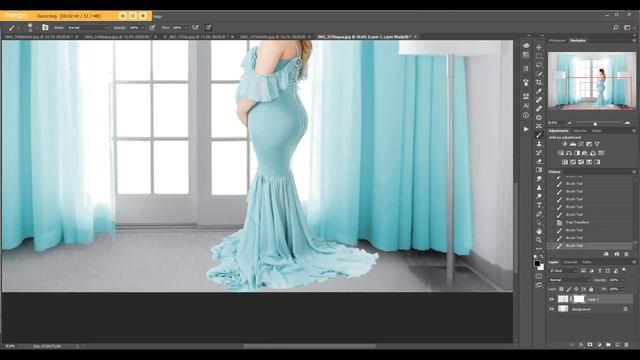640x360 pixels.
Task: Click the foreground black color swatch
Action: click(537, 263)
